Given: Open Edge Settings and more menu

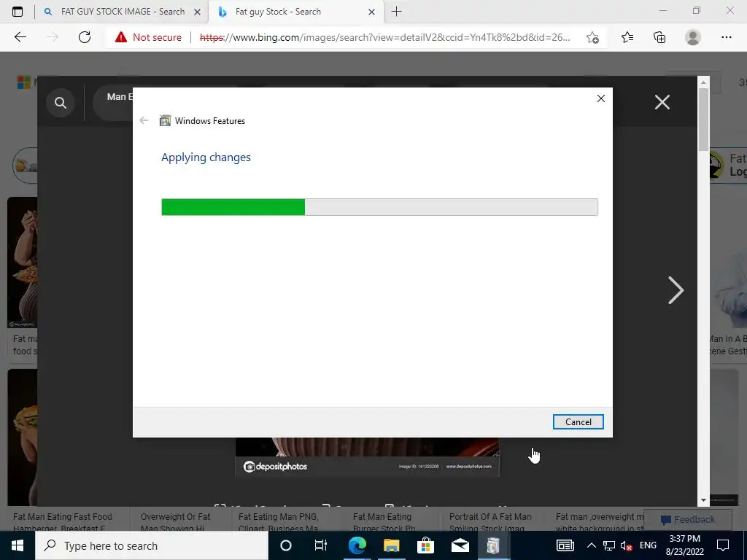Looking at the screenshot, I should coord(726,37).
